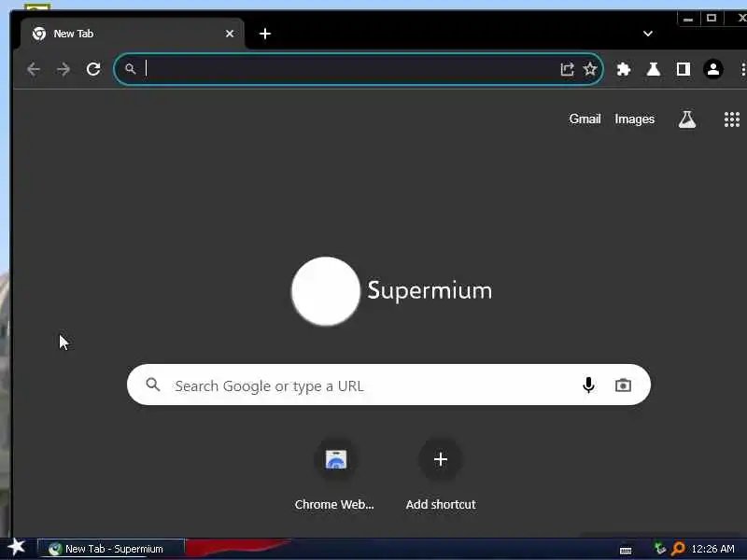Click the Supermium round logo
This screenshot has width=747, height=560.
pyautogui.click(x=326, y=291)
